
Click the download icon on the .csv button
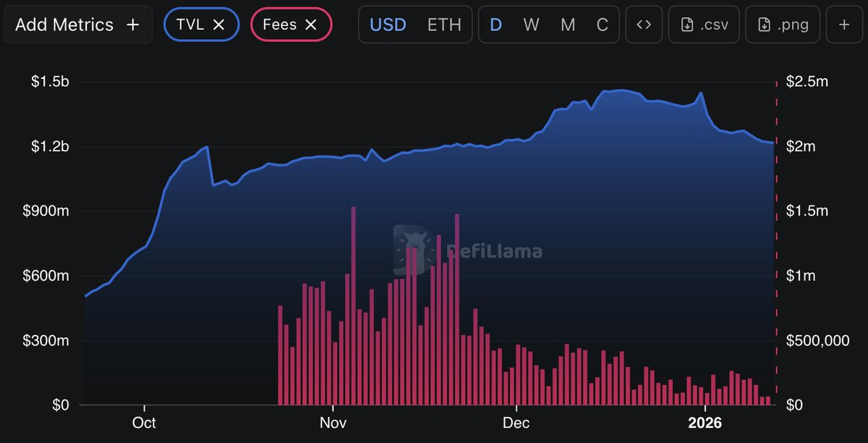coord(687,25)
